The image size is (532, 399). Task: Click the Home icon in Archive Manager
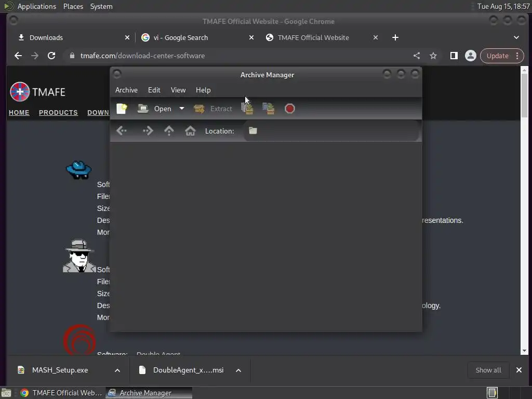(x=190, y=130)
